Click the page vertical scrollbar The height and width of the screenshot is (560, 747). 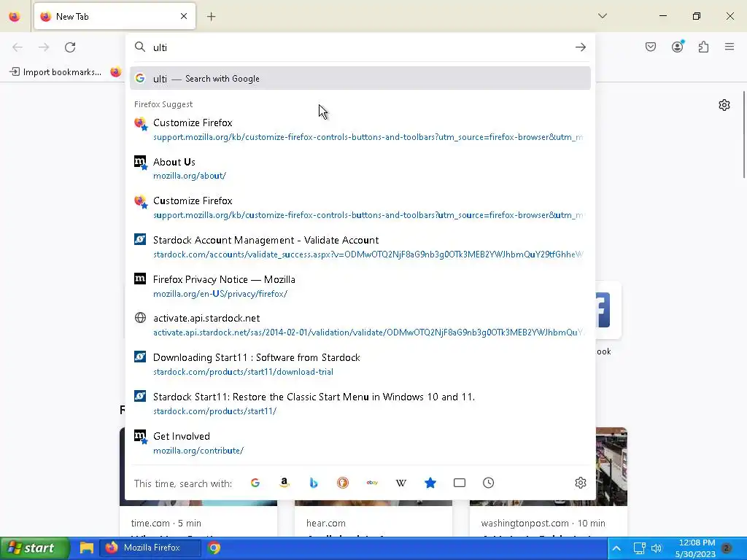(743, 135)
